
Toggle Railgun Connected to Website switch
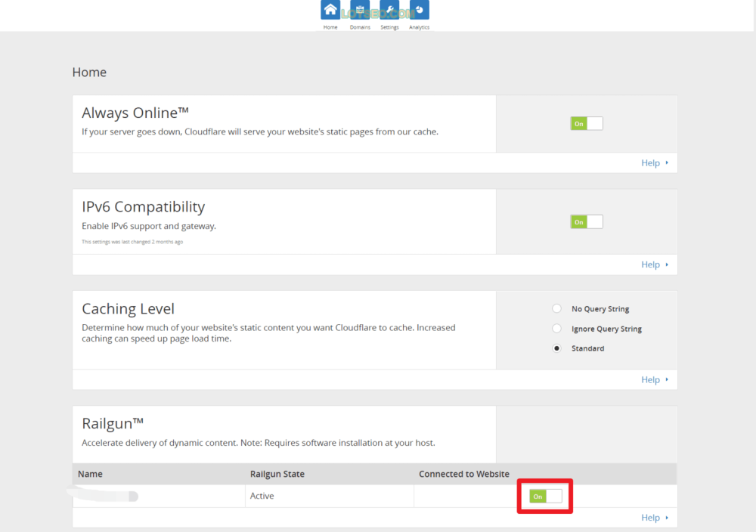click(545, 496)
